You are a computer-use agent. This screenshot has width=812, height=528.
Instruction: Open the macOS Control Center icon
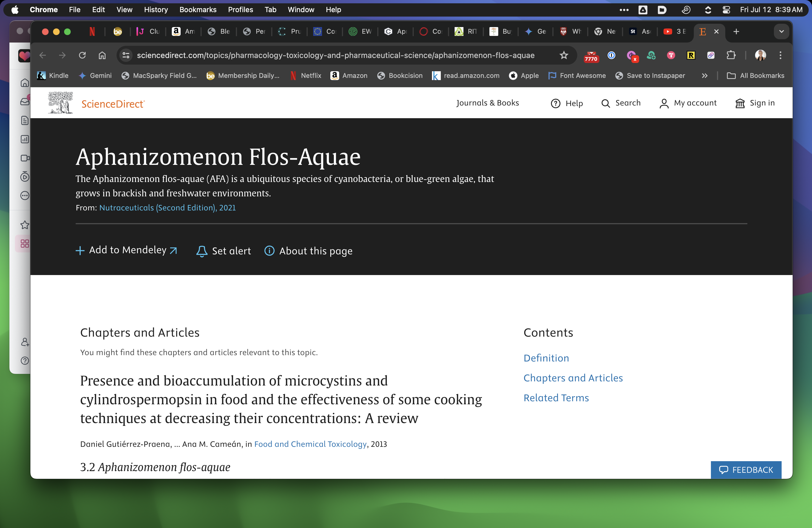coord(726,10)
